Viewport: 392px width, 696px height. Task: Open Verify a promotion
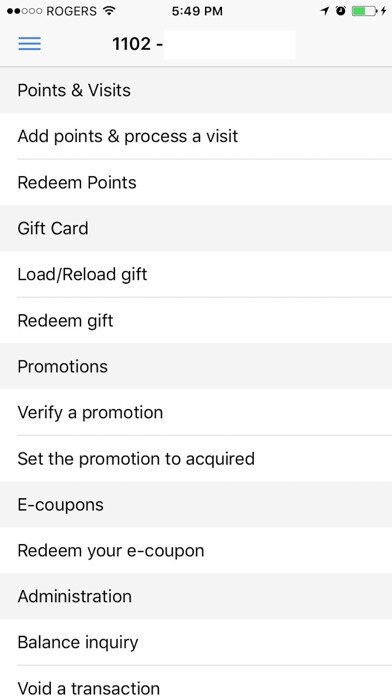pyautogui.click(x=196, y=412)
